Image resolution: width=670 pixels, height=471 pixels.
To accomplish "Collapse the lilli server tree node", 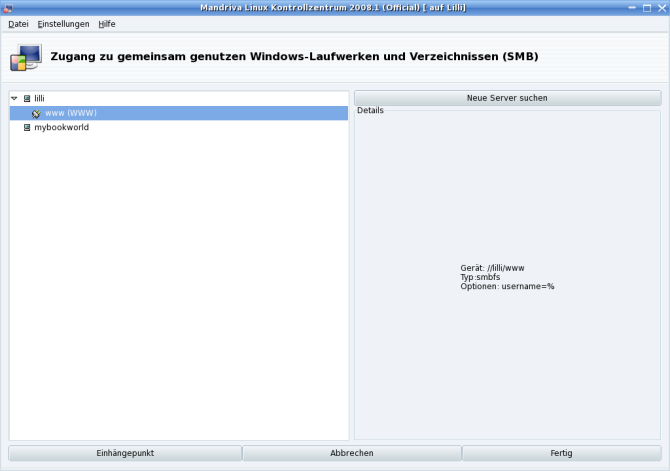I will coord(14,99).
